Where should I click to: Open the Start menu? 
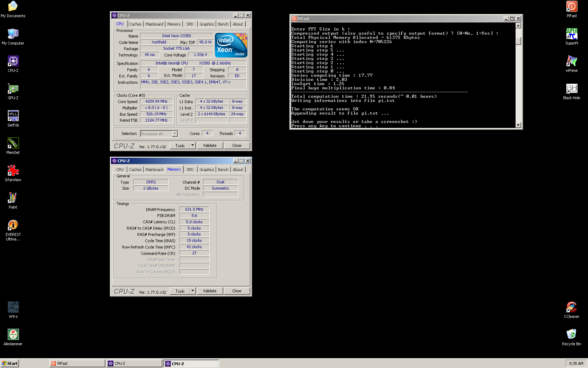[x=9, y=363]
